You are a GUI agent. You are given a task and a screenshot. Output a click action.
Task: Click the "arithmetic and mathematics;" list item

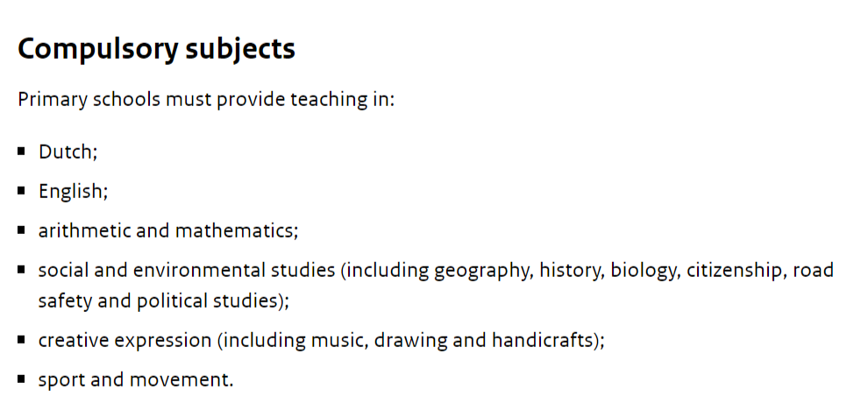point(168,230)
